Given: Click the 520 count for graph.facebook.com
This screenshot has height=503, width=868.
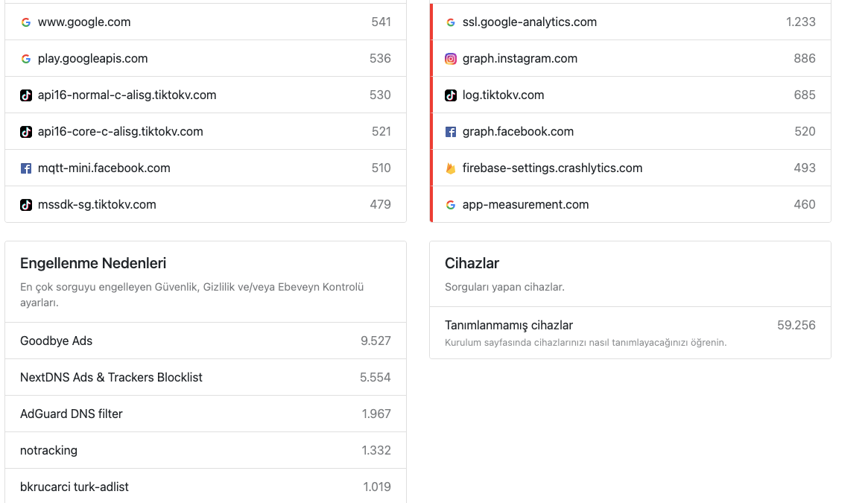Looking at the screenshot, I should [x=805, y=132].
